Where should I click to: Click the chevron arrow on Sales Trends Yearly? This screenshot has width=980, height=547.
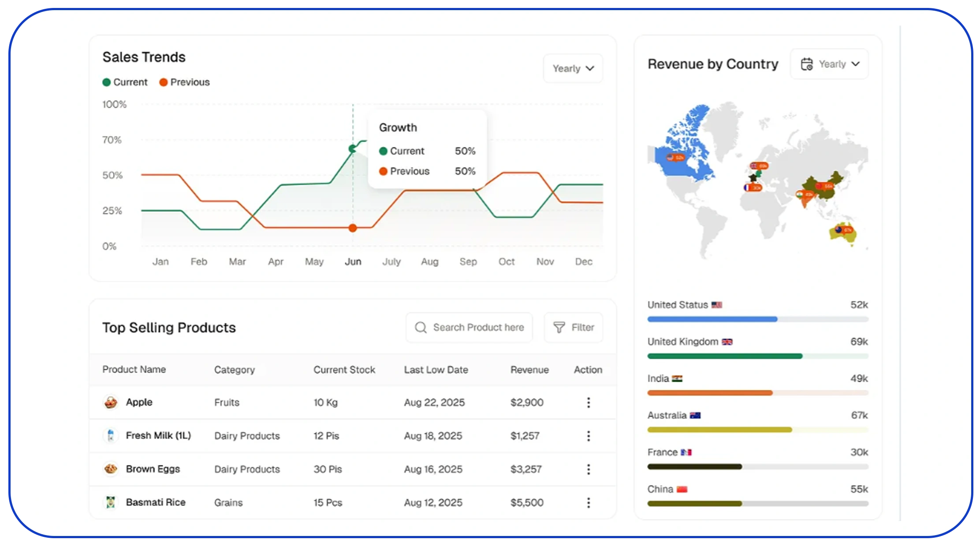tap(590, 68)
